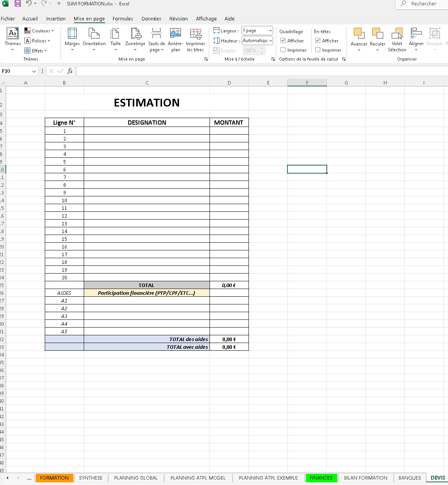Open Customize Quick Access Toolbar dropdown
448x485 pixels.
(59, 3)
